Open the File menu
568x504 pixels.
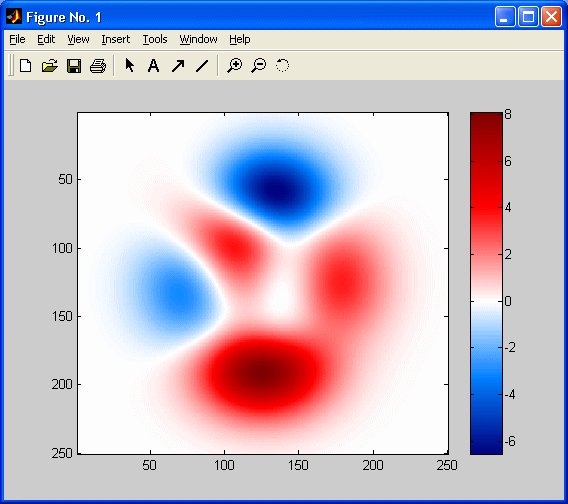click(17, 39)
